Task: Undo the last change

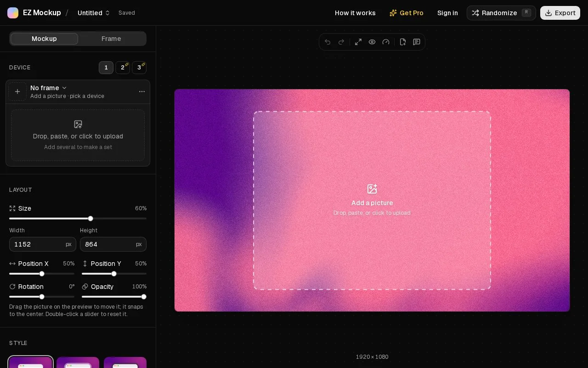Action: click(x=328, y=42)
